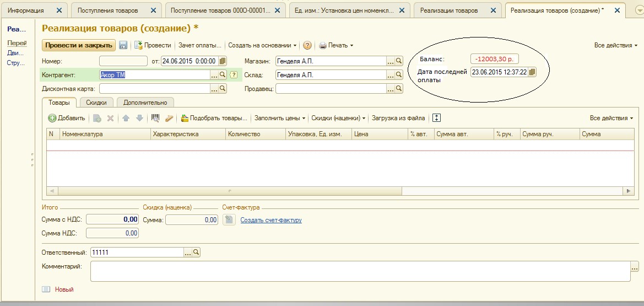Expand the Создать на основании dropdown
Screen dimensions: 644x306
pyautogui.click(x=262, y=45)
